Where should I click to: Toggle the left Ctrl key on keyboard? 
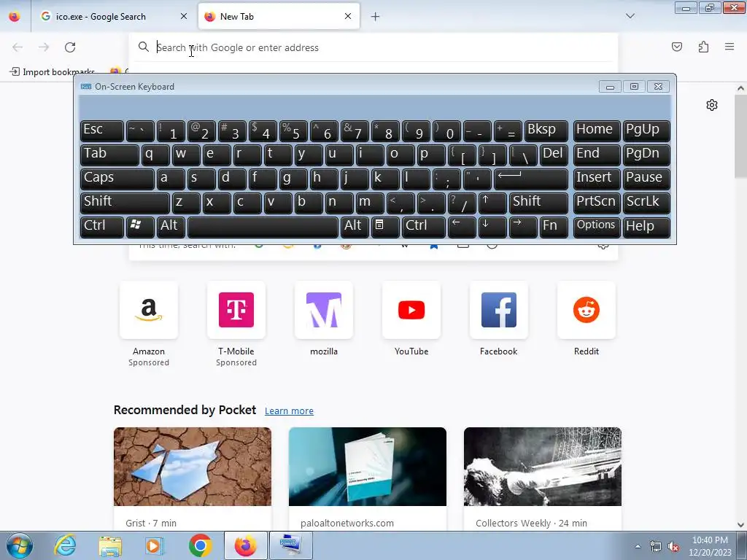click(x=102, y=227)
